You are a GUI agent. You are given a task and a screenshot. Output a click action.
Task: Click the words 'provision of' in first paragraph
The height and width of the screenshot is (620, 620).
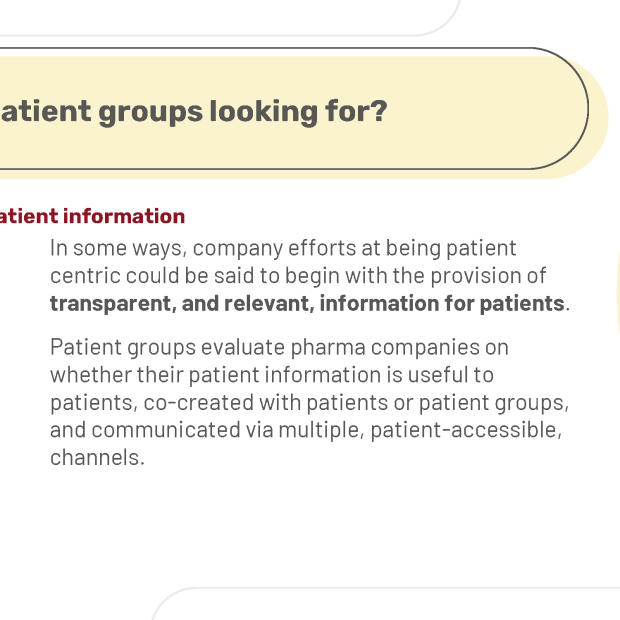click(x=488, y=276)
